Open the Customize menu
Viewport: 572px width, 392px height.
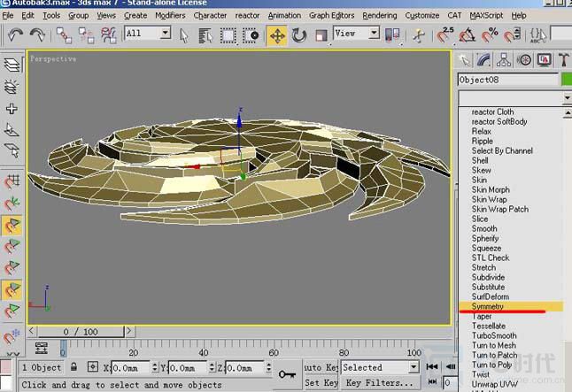[x=422, y=16]
